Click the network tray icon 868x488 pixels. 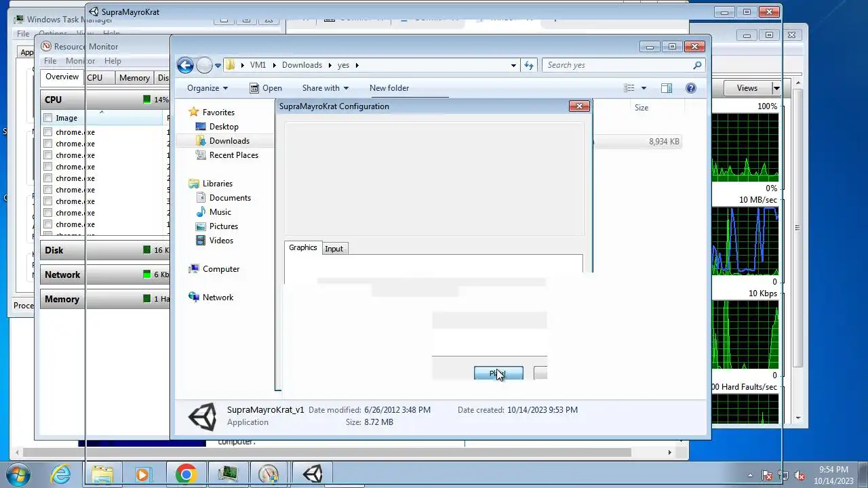click(783, 476)
